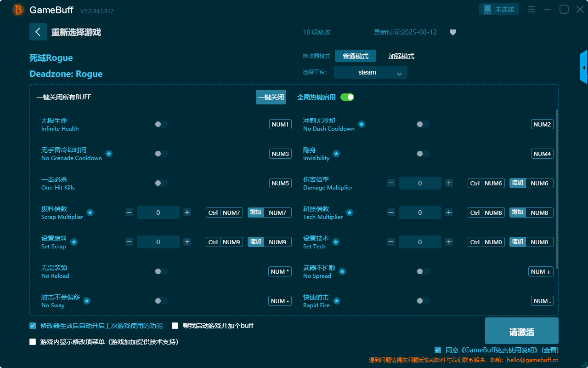Click star icon next to Rapid Fire
The image size is (588, 368).
point(337,301)
